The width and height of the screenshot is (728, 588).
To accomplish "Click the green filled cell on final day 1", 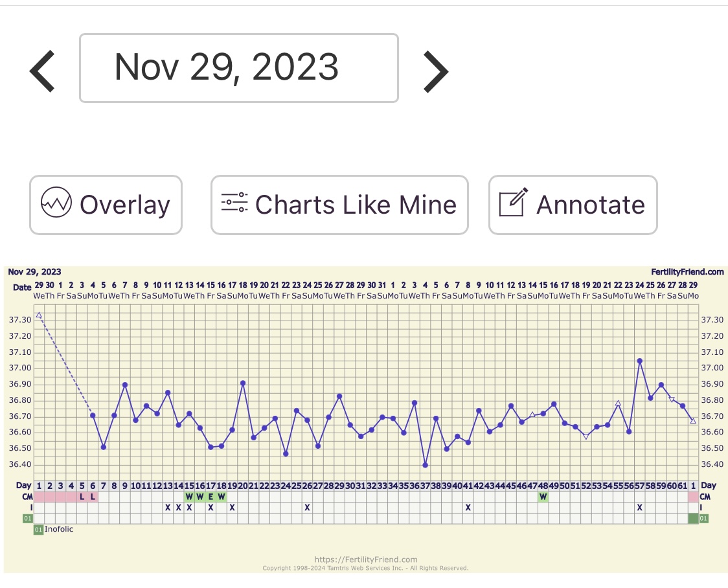I will tap(693, 519).
